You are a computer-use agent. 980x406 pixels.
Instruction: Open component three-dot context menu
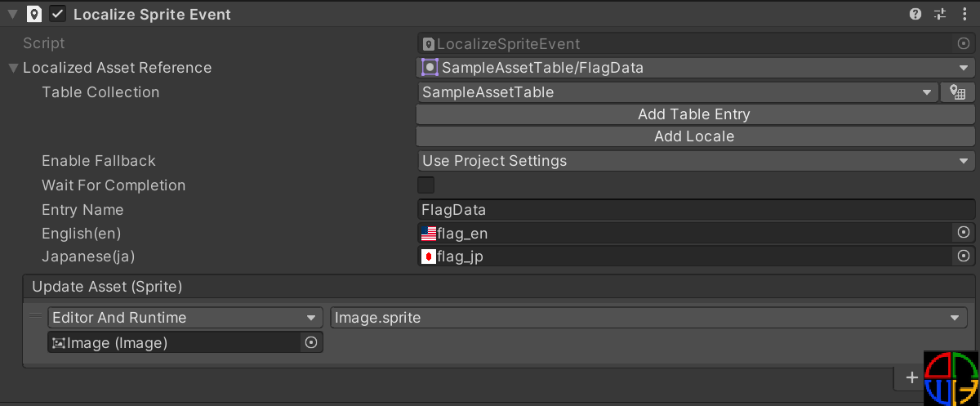pyautogui.click(x=964, y=14)
